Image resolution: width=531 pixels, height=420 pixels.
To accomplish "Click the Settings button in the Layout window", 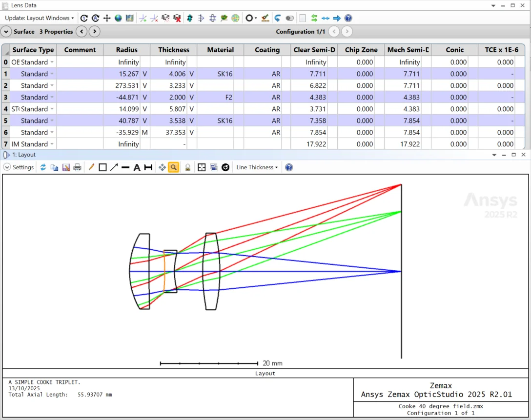I will pyautogui.click(x=19, y=167).
